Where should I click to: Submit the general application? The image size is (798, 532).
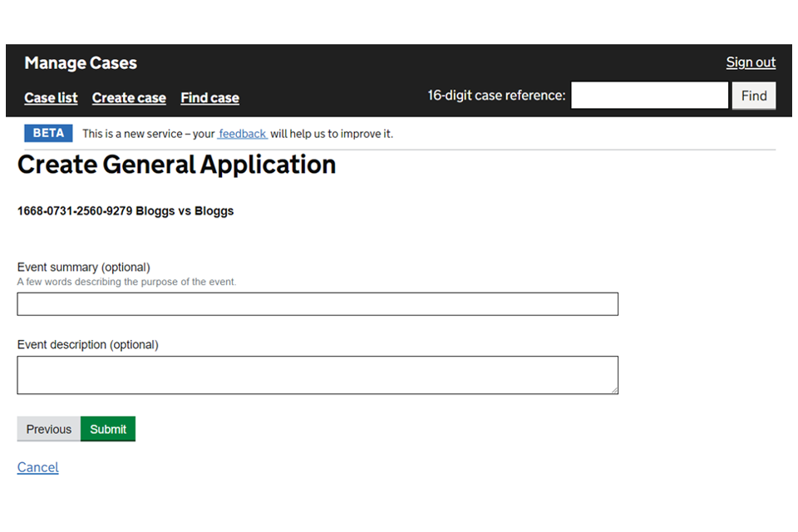tap(108, 429)
